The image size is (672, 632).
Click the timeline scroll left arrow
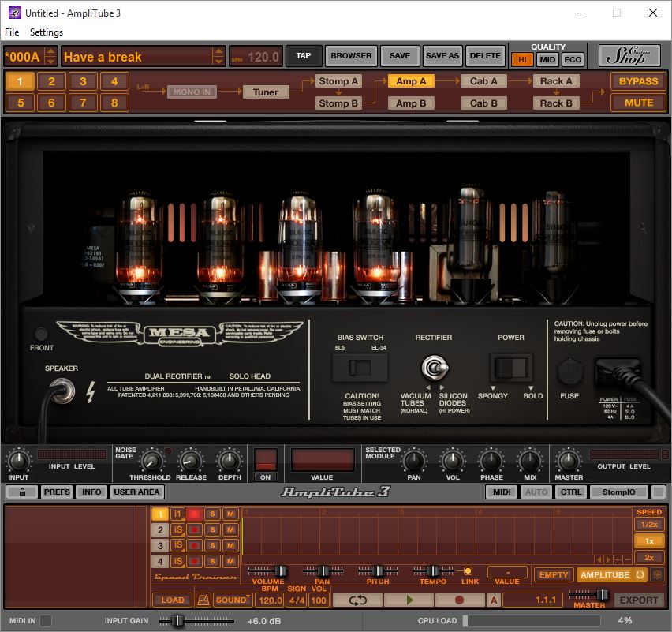point(599,559)
